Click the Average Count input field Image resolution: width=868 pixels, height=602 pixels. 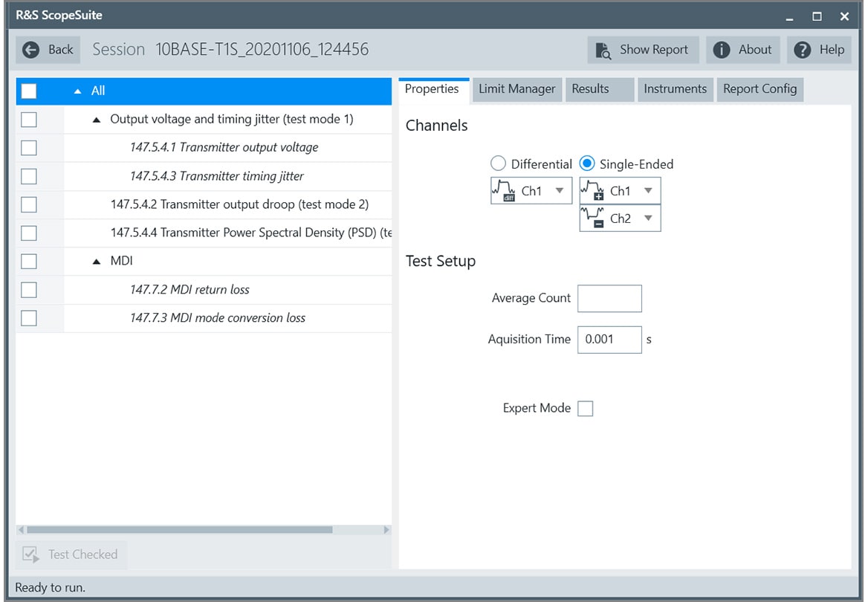pyautogui.click(x=609, y=299)
